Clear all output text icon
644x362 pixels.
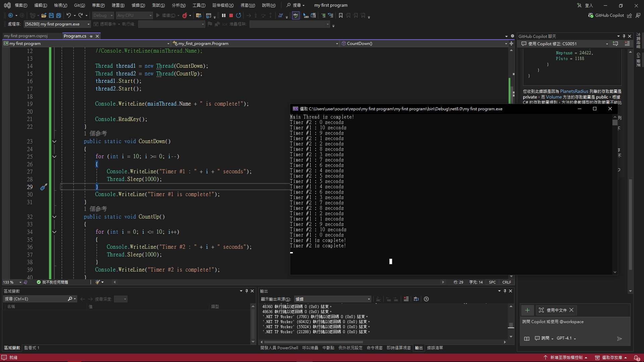pyautogui.click(x=406, y=299)
